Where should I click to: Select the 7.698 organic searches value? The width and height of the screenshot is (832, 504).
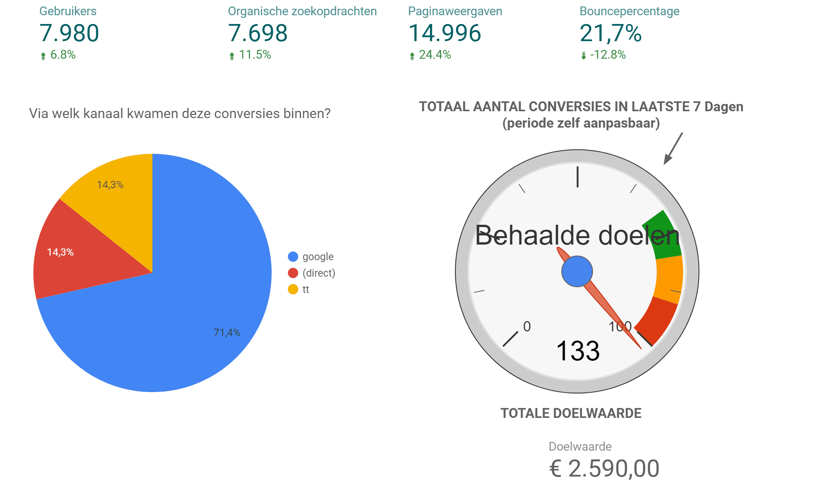pos(258,33)
